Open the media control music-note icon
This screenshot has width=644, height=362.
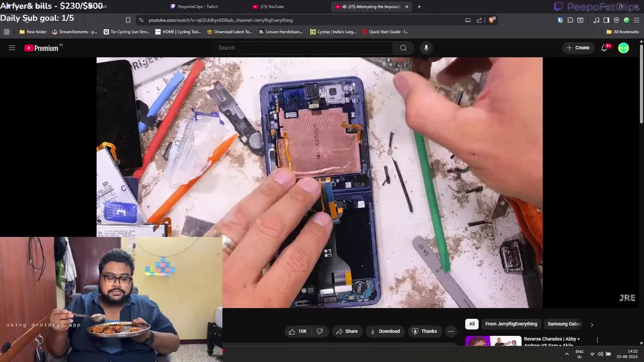coord(596,20)
